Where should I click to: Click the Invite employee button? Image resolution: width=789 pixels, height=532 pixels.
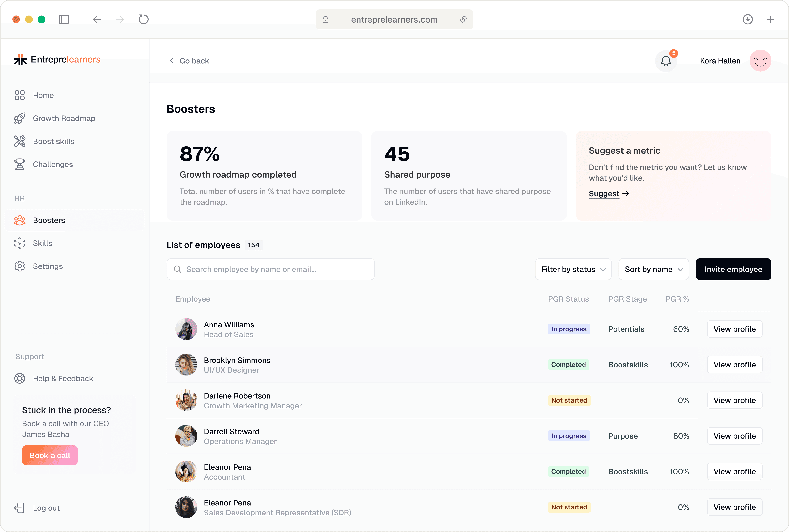[733, 269]
